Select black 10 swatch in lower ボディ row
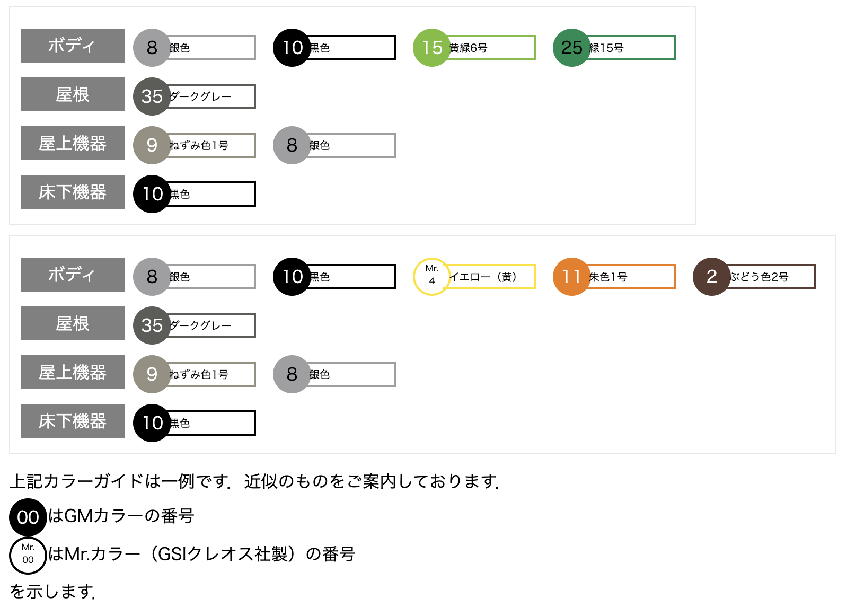The width and height of the screenshot is (847, 616). [x=292, y=277]
